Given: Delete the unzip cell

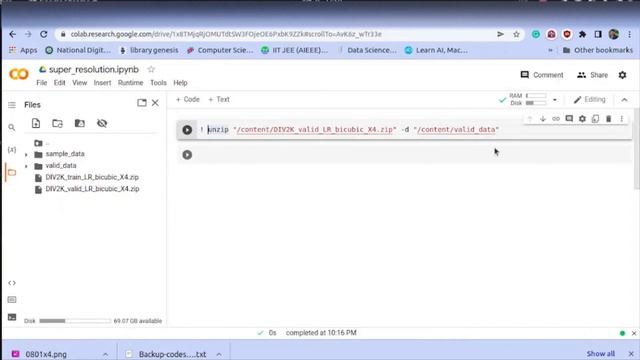Looking at the screenshot, I should tap(609, 119).
